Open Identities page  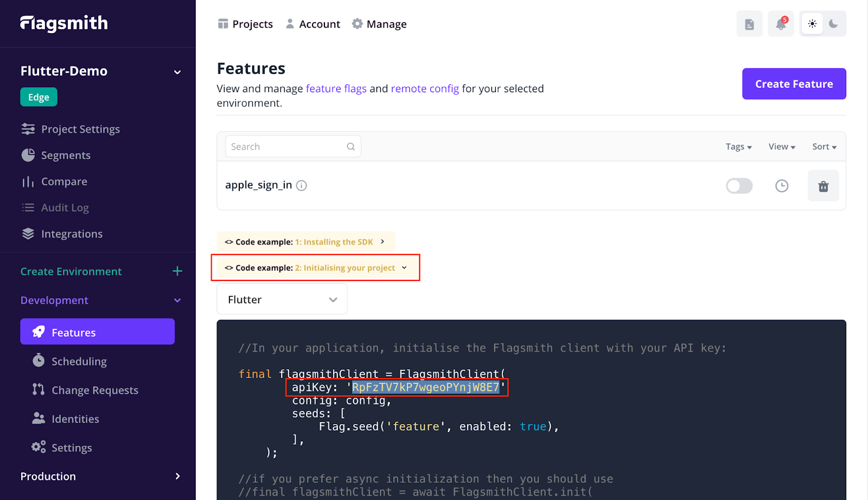[x=66, y=419]
